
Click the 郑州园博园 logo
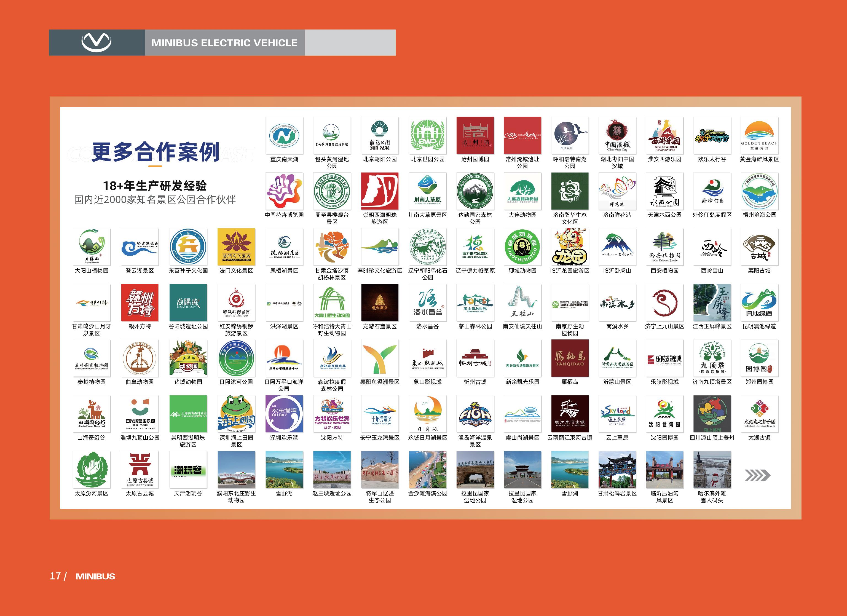(x=760, y=358)
